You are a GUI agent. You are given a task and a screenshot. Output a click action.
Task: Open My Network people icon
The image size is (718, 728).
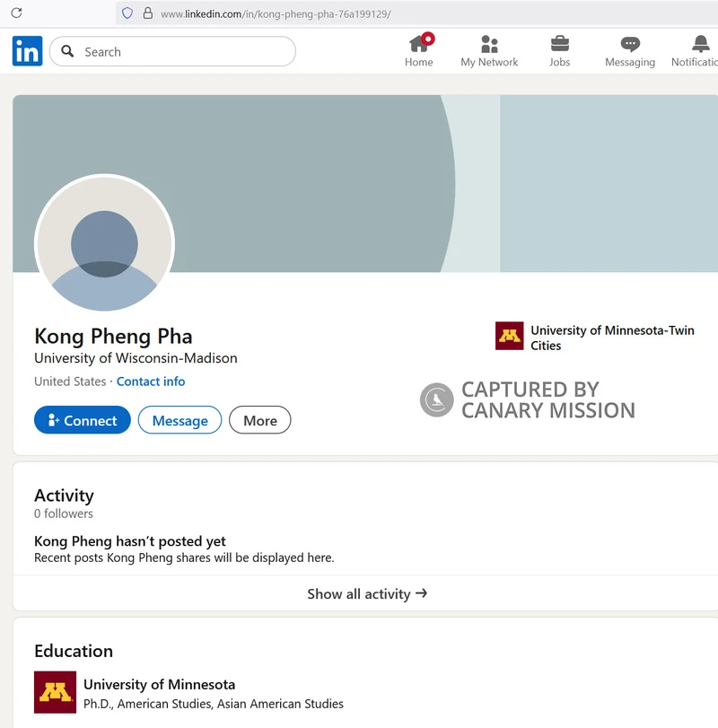(489, 44)
